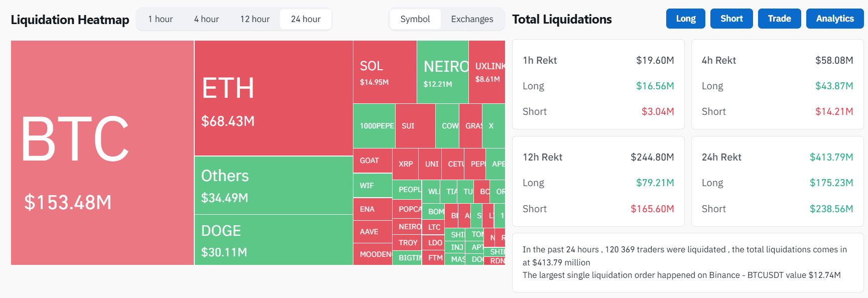The width and height of the screenshot is (868, 298).
Task: Switch to the 4 hour timeframe
Action: pos(206,19)
